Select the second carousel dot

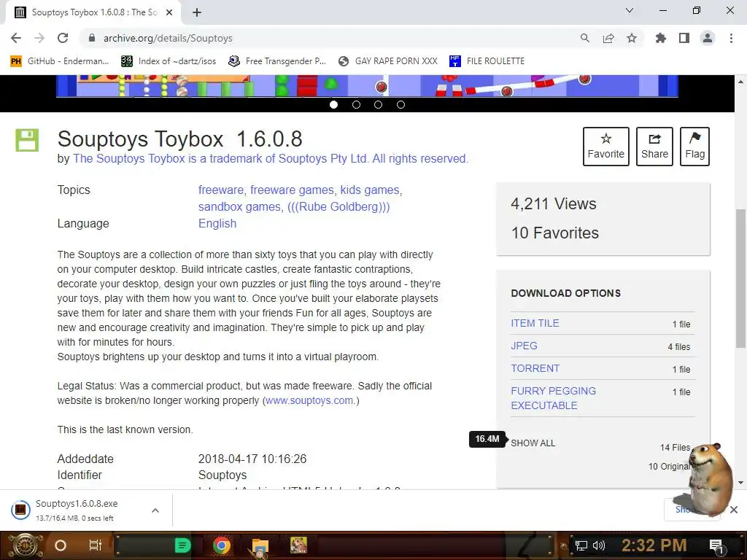pyautogui.click(x=356, y=104)
